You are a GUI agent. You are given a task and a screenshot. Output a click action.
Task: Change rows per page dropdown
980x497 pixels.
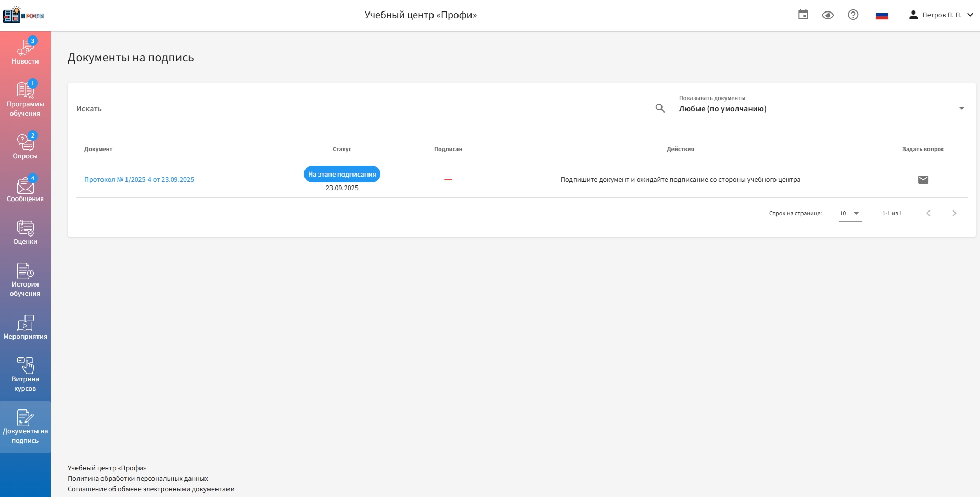pos(850,213)
